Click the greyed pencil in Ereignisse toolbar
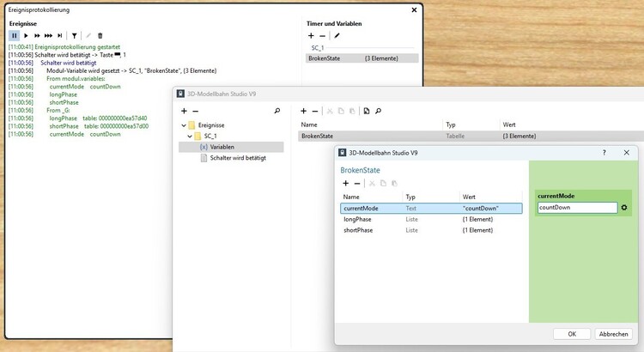Image resolution: width=644 pixels, height=352 pixels. [x=88, y=36]
